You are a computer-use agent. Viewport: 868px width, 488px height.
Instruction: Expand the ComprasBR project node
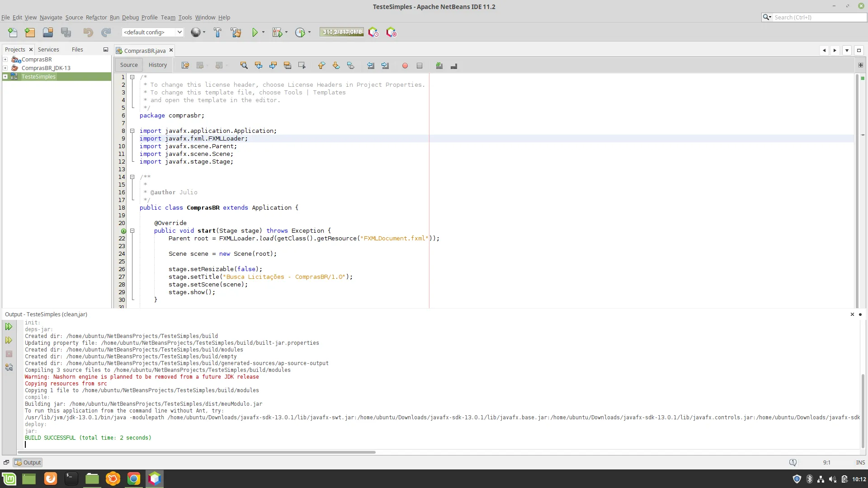pyautogui.click(x=5, y=59)
